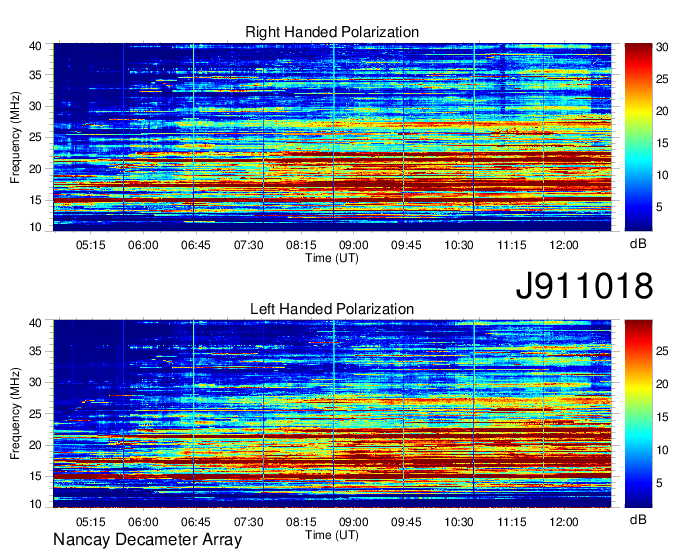The width and height of the screenshot is (680, 552).
Task: Click the 30 dB tick on upper color bar
Action: point(662,47)
